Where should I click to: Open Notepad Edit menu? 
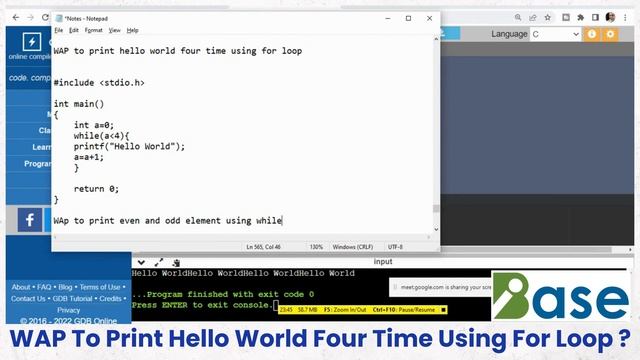click(73, 30)
